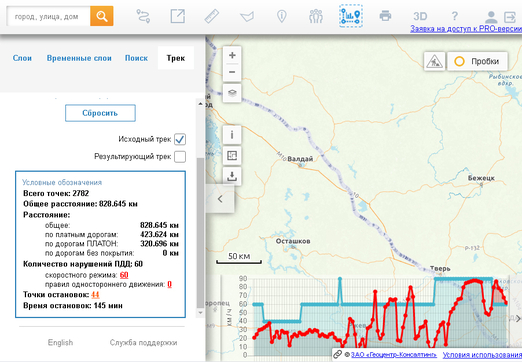
Task: Open the map layers stack button
Action: 232,93
